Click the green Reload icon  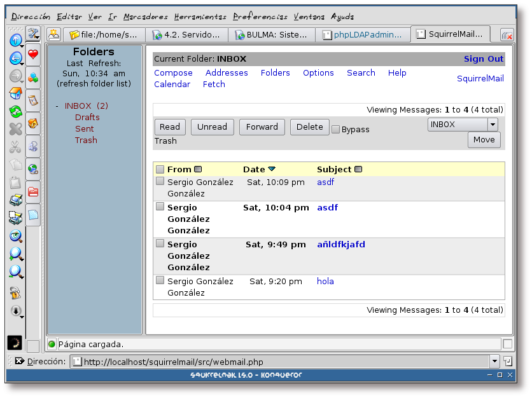(15, 112)
